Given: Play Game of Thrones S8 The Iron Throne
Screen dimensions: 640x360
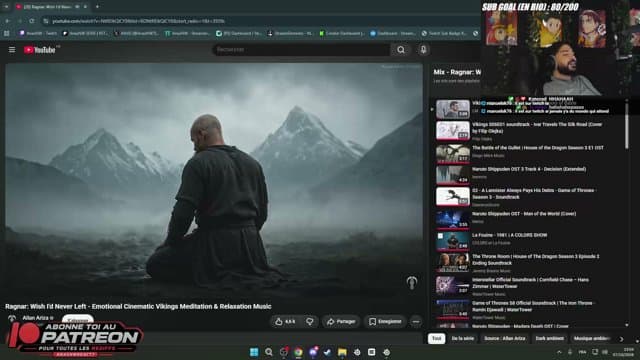Looking at the screenshot, I should point(533,306).
